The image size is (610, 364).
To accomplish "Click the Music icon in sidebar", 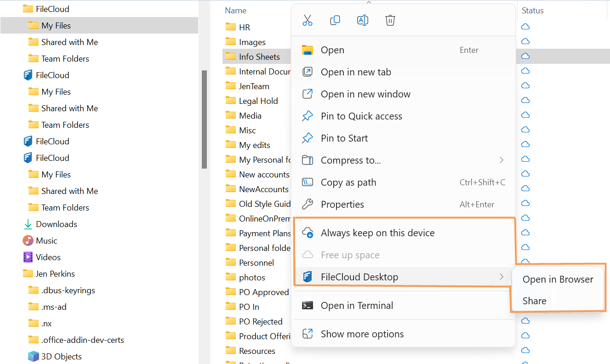I will [29, 240].
